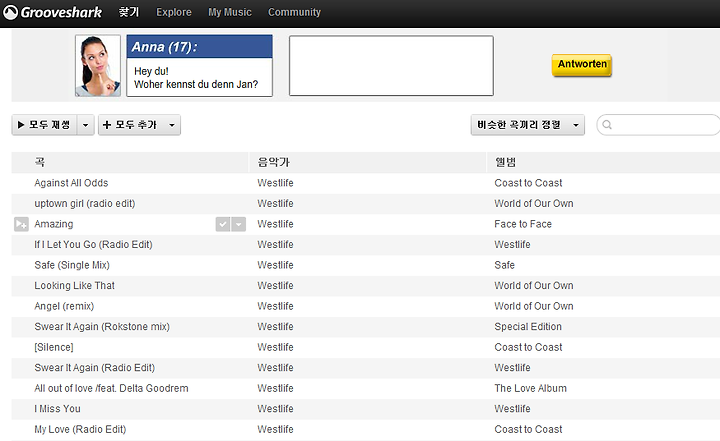Viewport: 720px width, 441px height.
Task: Click the play-add icon beside Amazing
Action: point(21,224)
